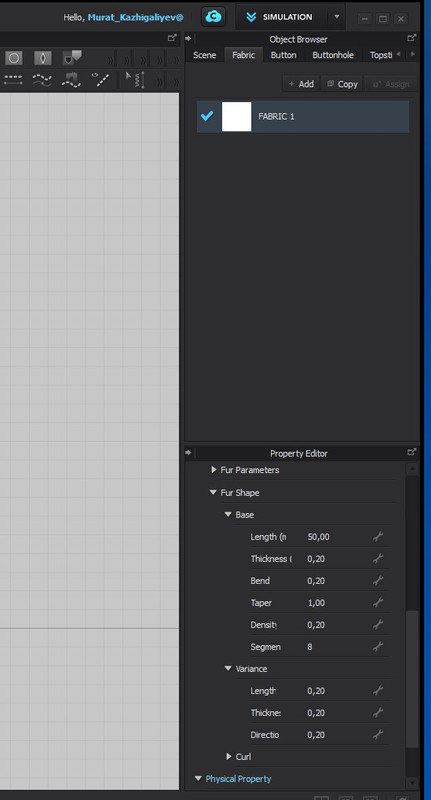Collapse the Object Browser with arrow icon
Image resolution: width=431 pixels, height=800 pixels.
point(188,38)
